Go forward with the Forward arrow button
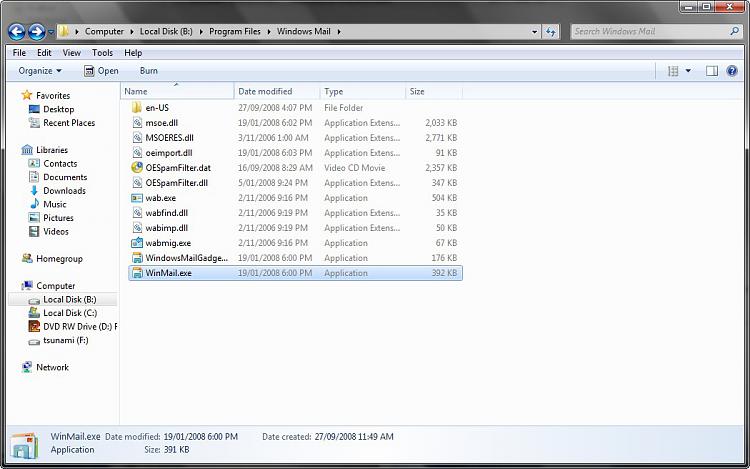 click(36, 32)
